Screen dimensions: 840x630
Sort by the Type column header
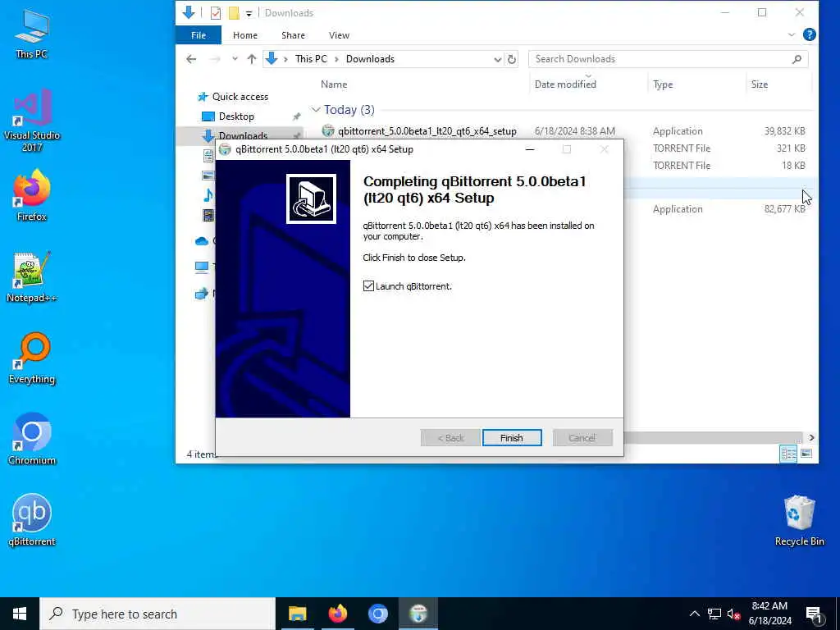tap(663, 84)
